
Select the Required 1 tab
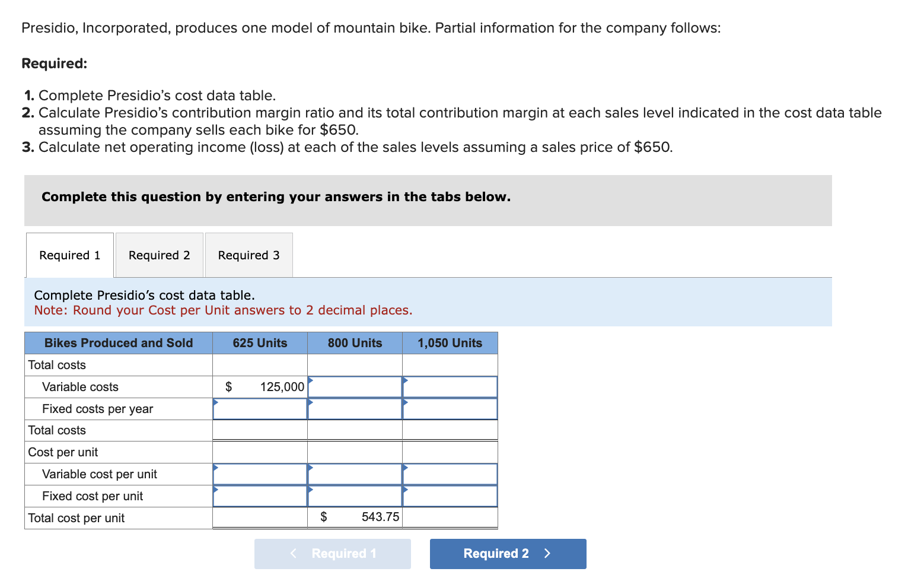[x=69, y=255]
